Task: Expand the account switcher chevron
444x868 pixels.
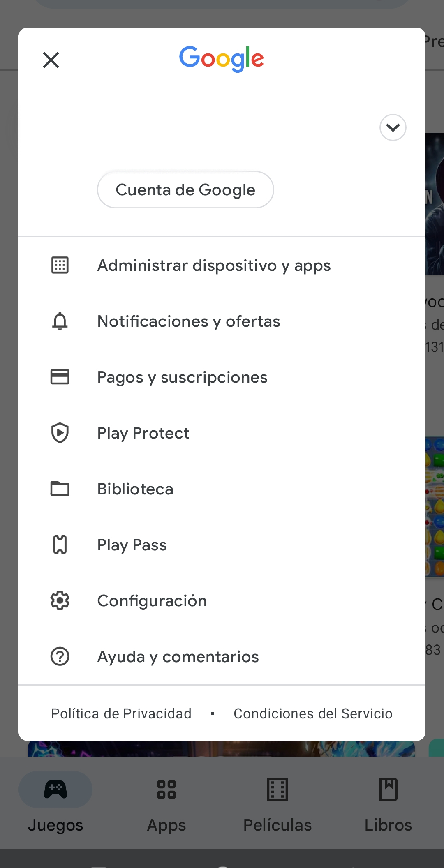Action: (x=393, y=127)
